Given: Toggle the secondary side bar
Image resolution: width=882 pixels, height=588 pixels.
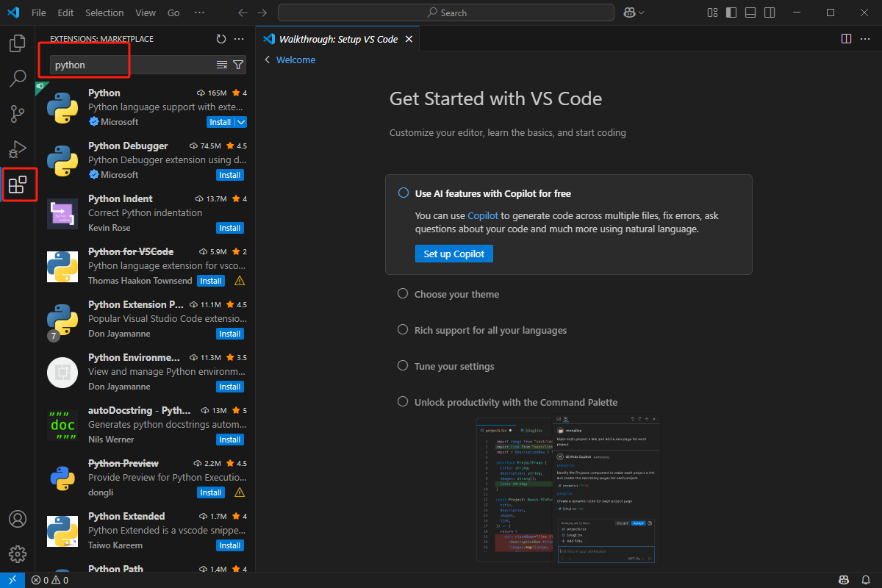Looking at the screenshot, I should pos(770,12).
